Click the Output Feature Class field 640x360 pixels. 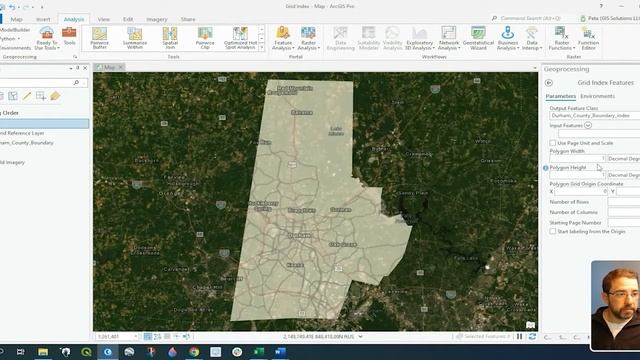tap(595, 116)
